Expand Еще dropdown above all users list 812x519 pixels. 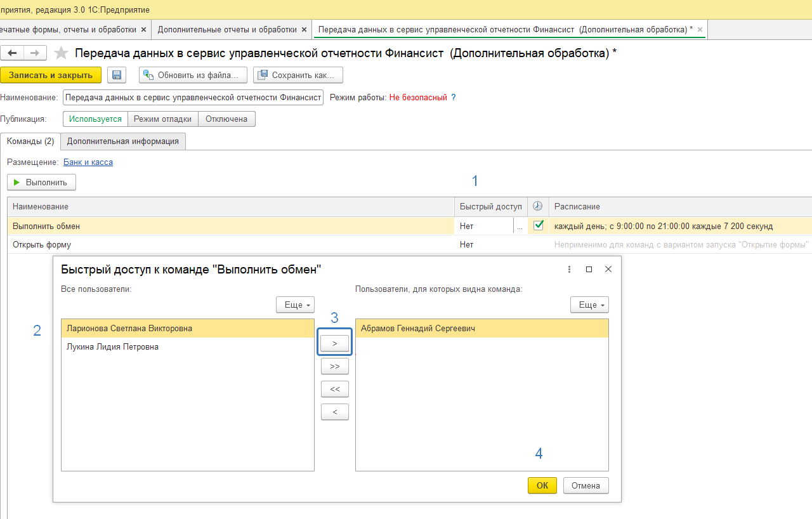[295, 305]
